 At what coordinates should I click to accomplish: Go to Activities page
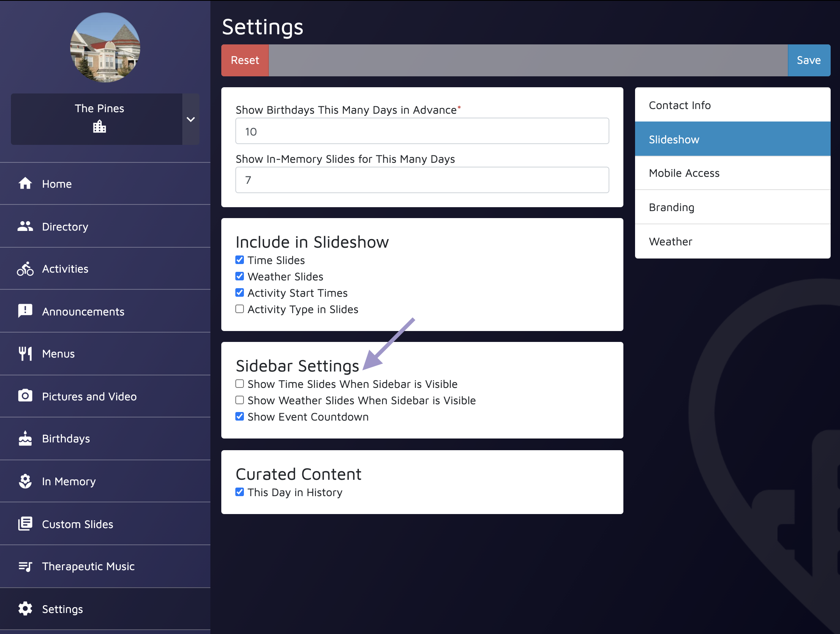coord(105,269)
